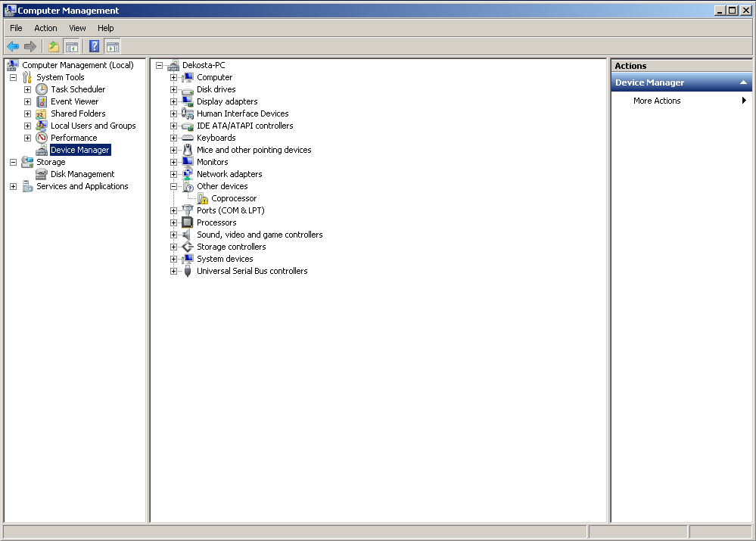Maximize the Computer Management window

tap(733, 10)
